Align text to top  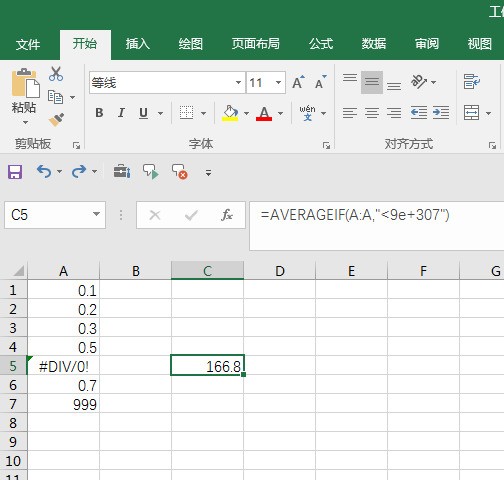pyautogui.click(x=350, y=78)
